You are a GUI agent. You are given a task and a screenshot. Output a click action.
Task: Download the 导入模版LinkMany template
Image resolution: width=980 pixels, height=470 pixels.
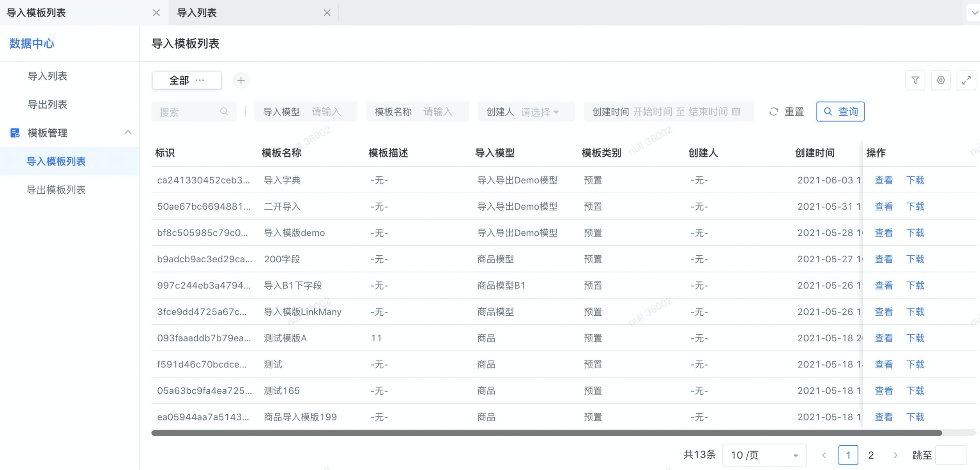[x=915, y=312]
